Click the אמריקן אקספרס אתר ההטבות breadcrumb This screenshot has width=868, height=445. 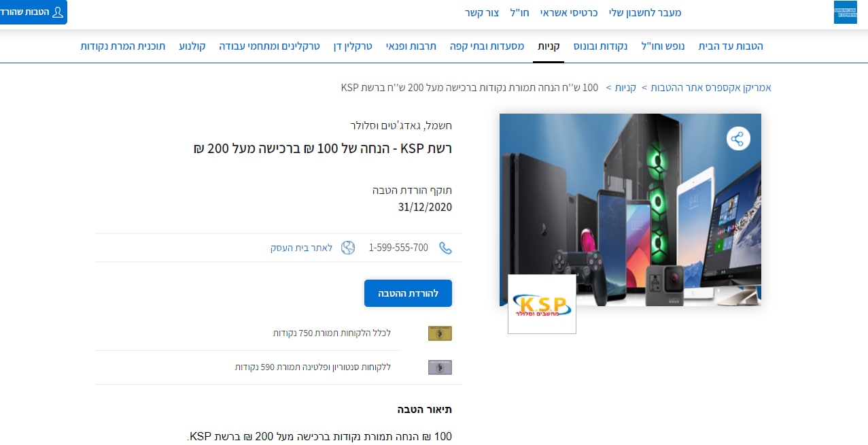click(711, 88)
